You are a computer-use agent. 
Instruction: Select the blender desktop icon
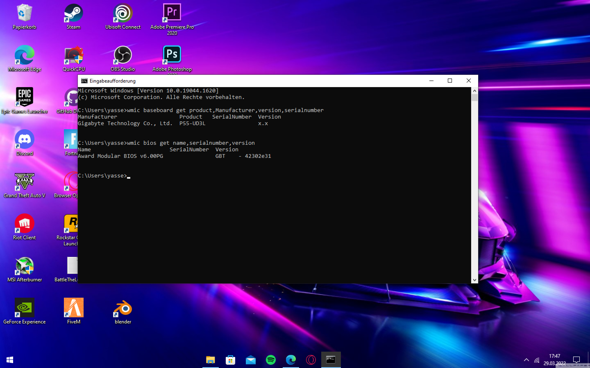123,311
